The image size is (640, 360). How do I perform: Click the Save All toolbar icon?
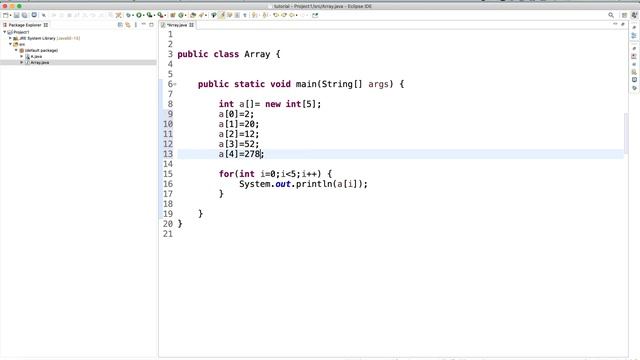tap(24, 15)
